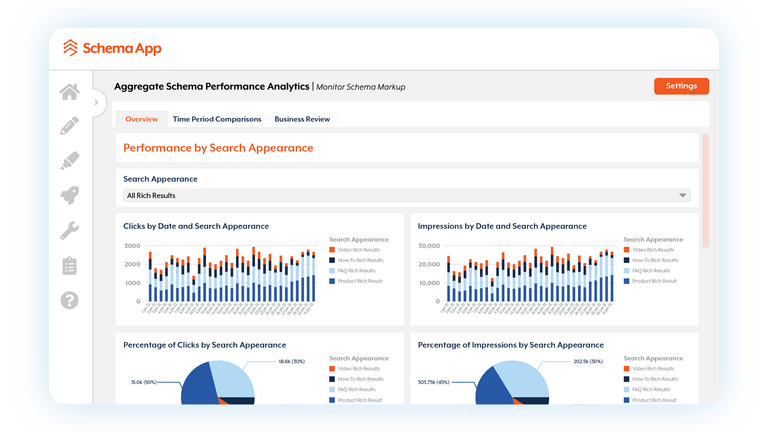The height and width of the screenshot is (432, 768).
Task: Click the Settings button
Action: pyautogui.click(x=681, y=86)
